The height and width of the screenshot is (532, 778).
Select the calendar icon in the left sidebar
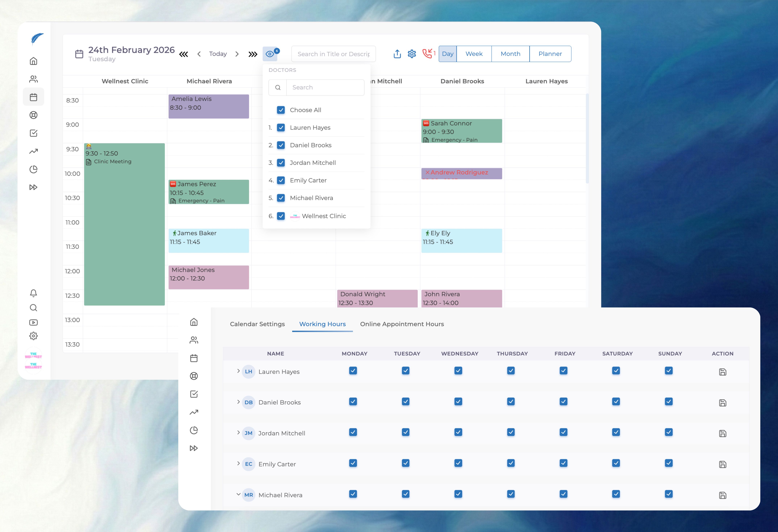(x=34, y=97)
